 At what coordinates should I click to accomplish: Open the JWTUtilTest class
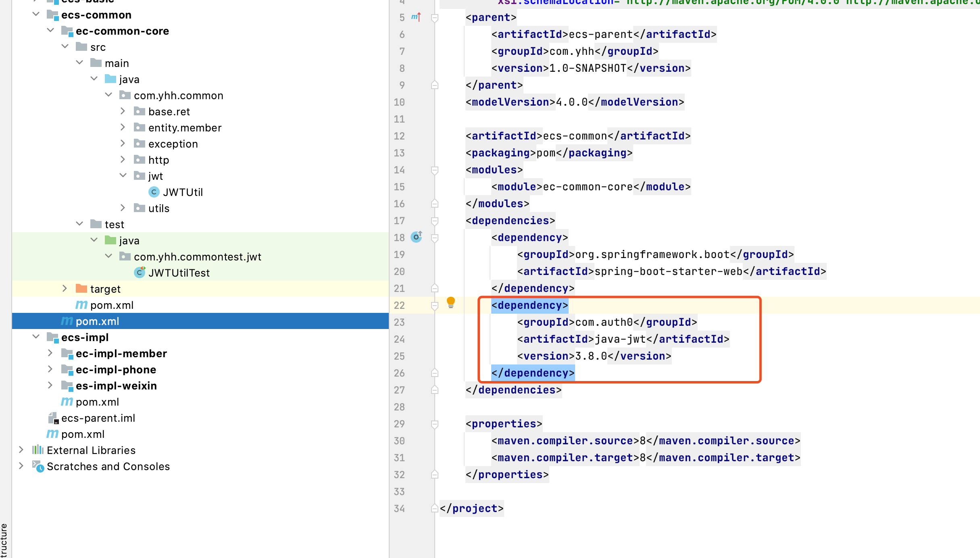click(179, 273)
